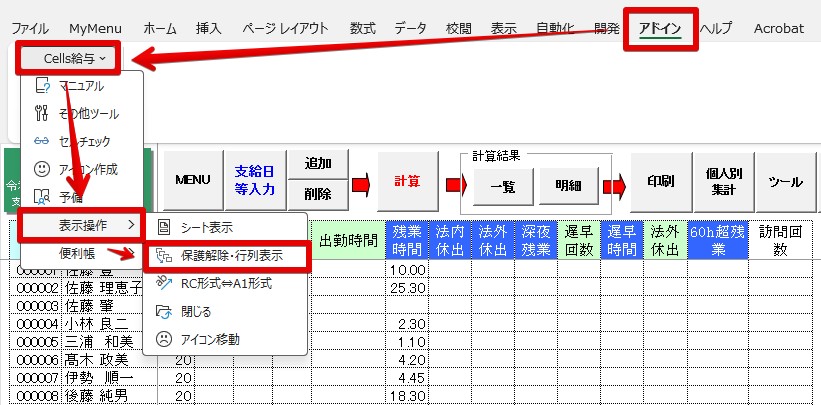Viewport: 821px width, 405px height.
Task: Select the 残業時間 cell showing 25.30
Action: (x=406, y=287)
